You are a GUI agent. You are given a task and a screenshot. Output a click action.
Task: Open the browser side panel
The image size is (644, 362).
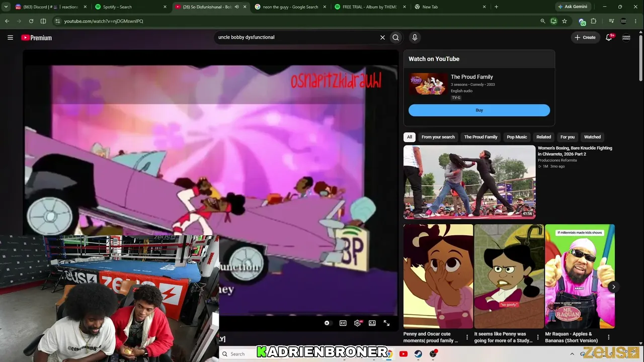pos(43,21)
